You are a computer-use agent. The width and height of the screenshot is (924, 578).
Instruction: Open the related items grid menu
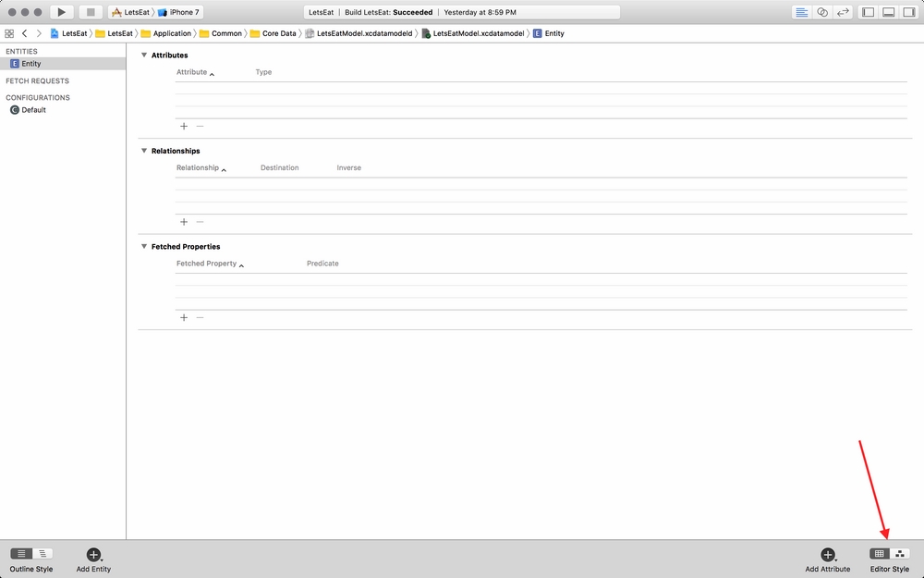tap(9, 33)
